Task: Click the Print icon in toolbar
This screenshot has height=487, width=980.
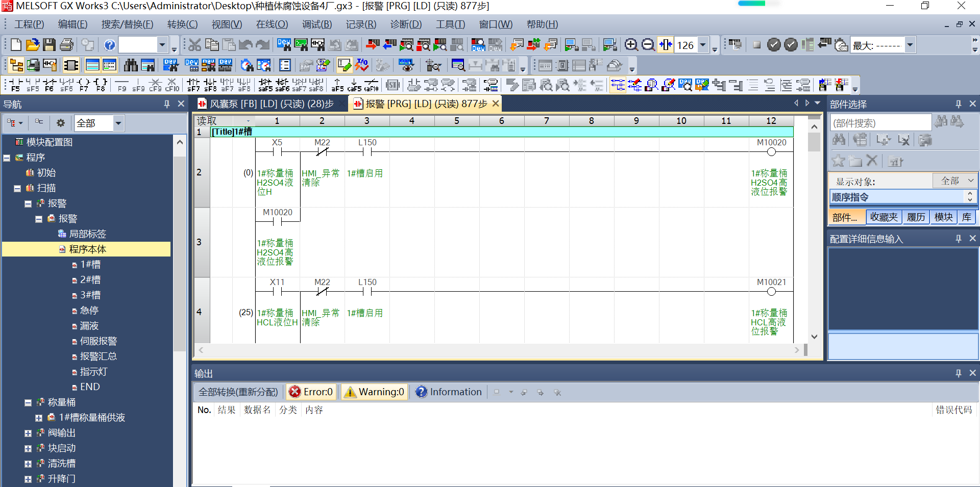Action: [66, 45]
